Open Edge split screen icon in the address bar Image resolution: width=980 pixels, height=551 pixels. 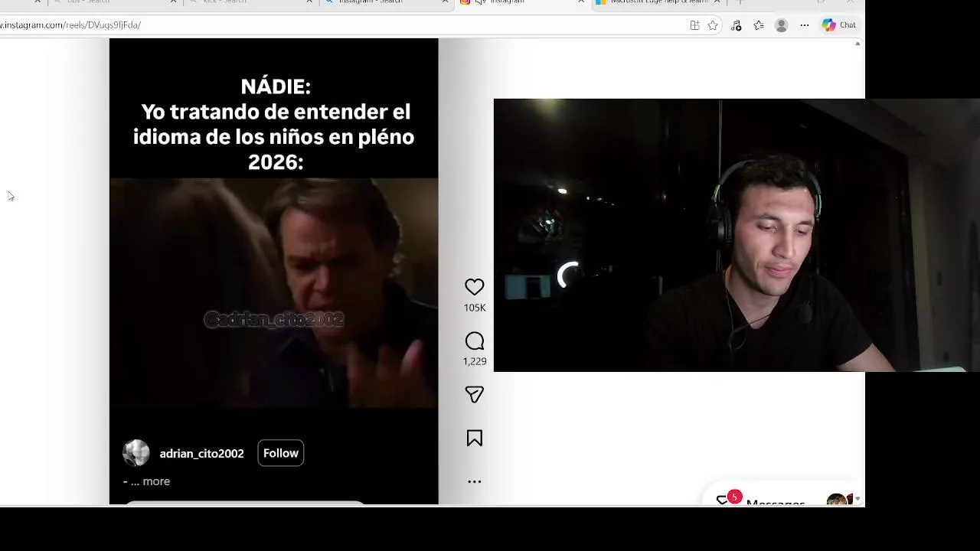(x=694, y=25)
